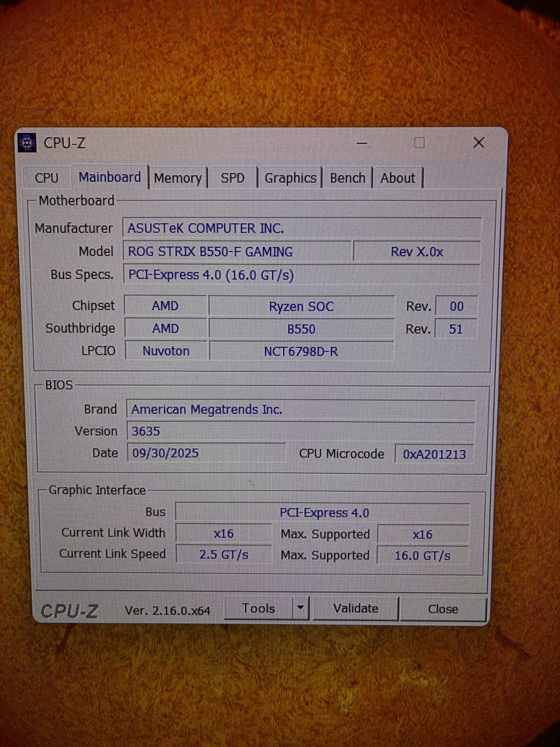The width and height of the screenshot is (560, 747).
Task: Click the model field ROG STRIX B550-F GAMING
Action: click(x=237, y=252)
